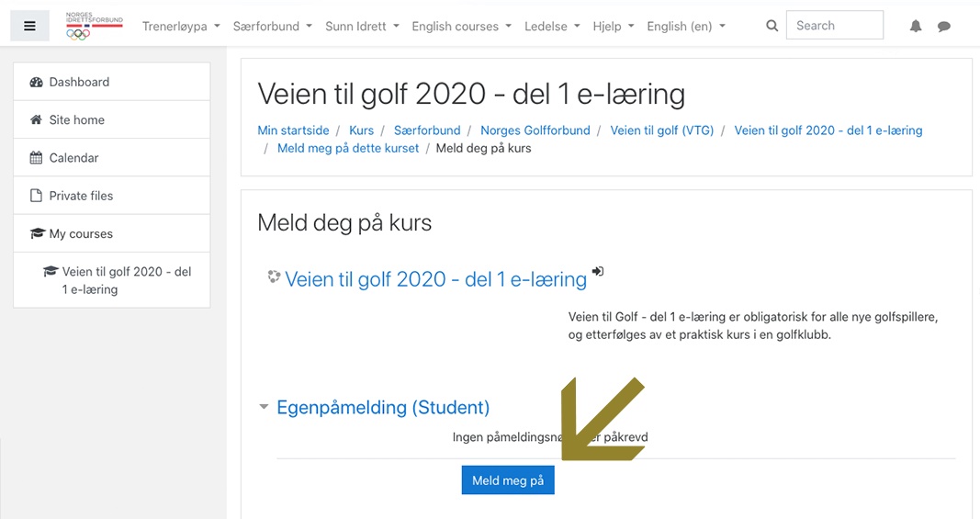This screenshot has width=980, height=519.
Task: Click the Dashboard gauge icon
Action: [36, 82]
